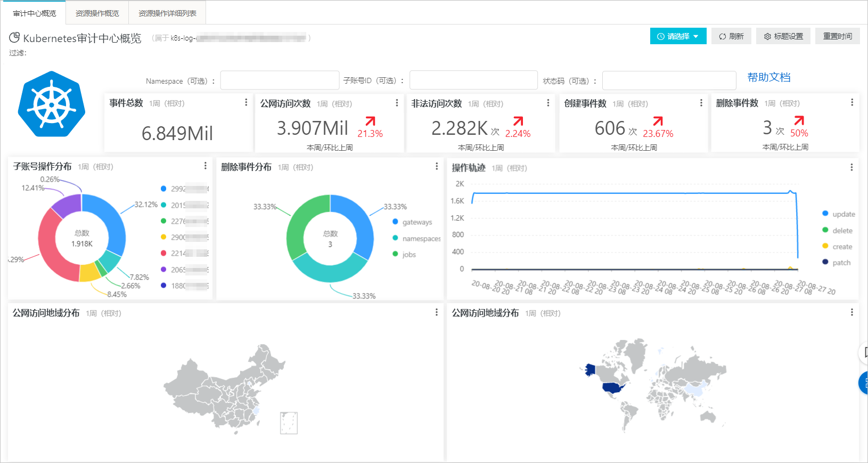Toggle the delete series in 操作轨迹 legend
Screen dimensions: 868x463
pyautogui.click(x=842, y=231)
